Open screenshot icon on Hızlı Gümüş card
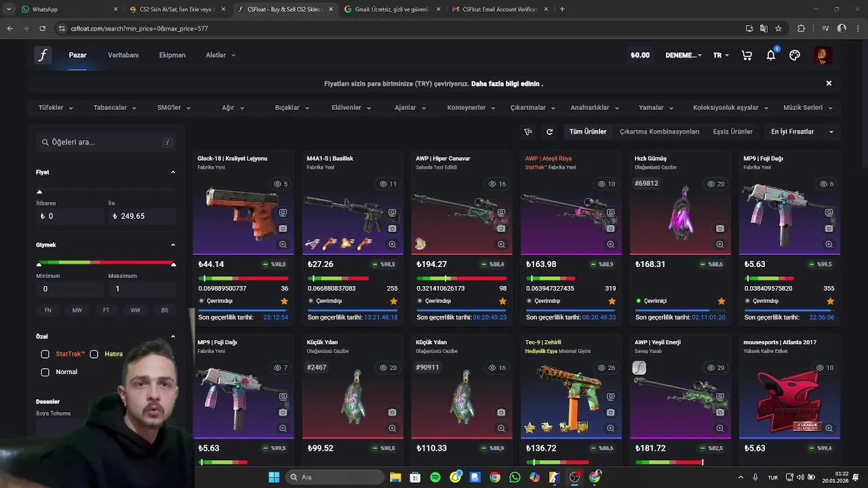Image resolution: width=868 pixels, height=488 pixels. pyautogui.click(x=719, y=228)
